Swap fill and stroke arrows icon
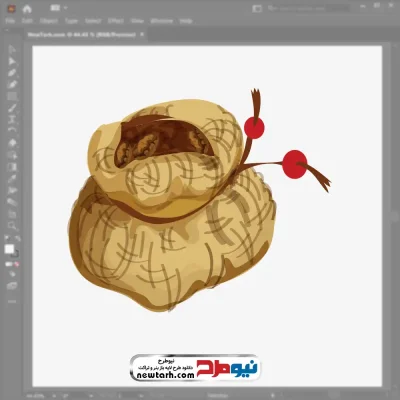 [x=18, y=238]
